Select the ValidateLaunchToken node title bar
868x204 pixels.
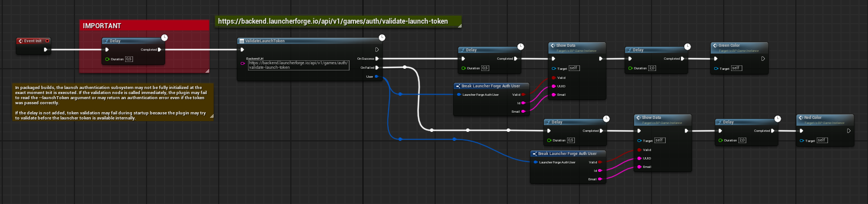click(x=310, y=41)
